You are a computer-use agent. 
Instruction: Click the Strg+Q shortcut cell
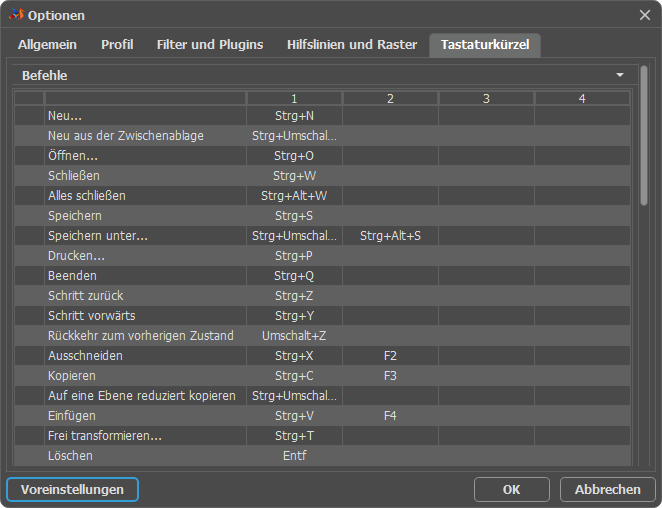294,276
